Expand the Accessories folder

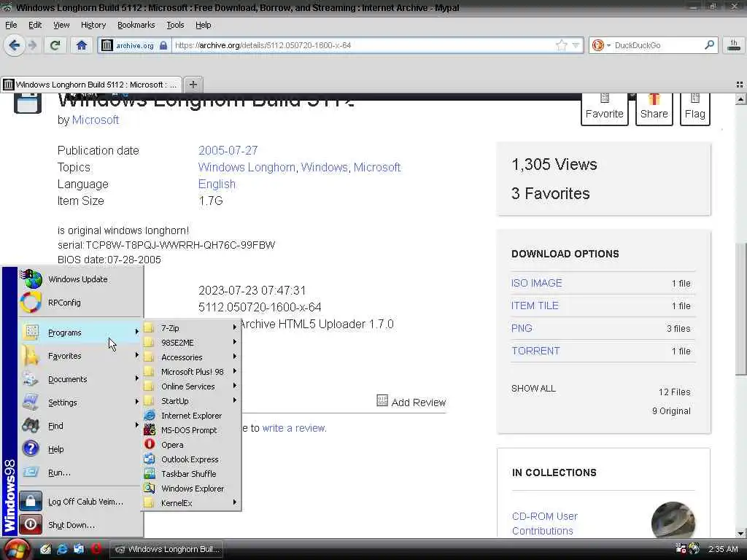pyautogui.click(x=191, y=357)
